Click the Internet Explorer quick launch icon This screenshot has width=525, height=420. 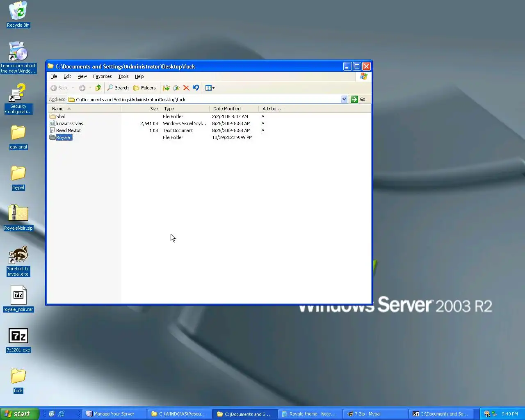pos(61,414)
